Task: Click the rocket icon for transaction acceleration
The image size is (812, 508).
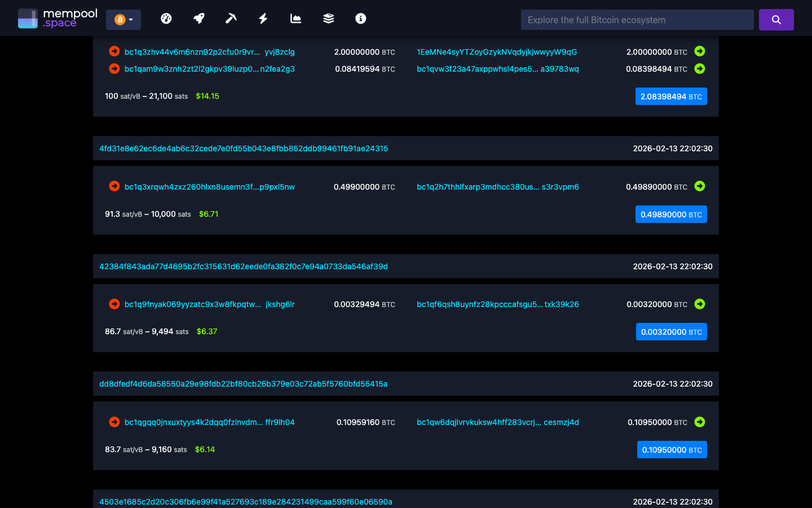Action: click(x=198, y=18)
